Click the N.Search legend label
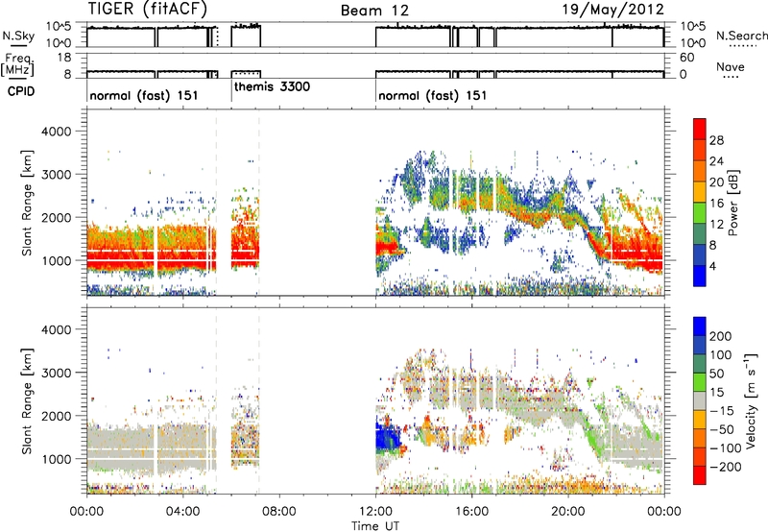 [x=741, y=36]
